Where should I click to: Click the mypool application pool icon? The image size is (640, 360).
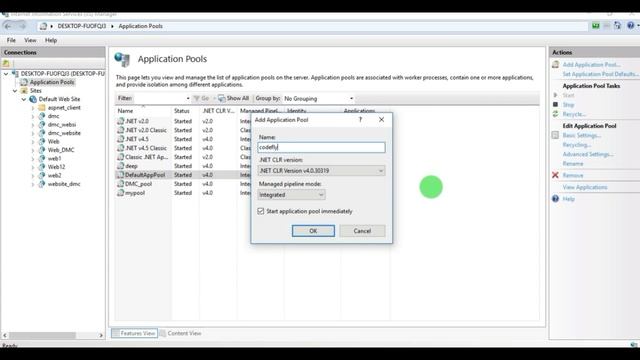pos(120,193)
